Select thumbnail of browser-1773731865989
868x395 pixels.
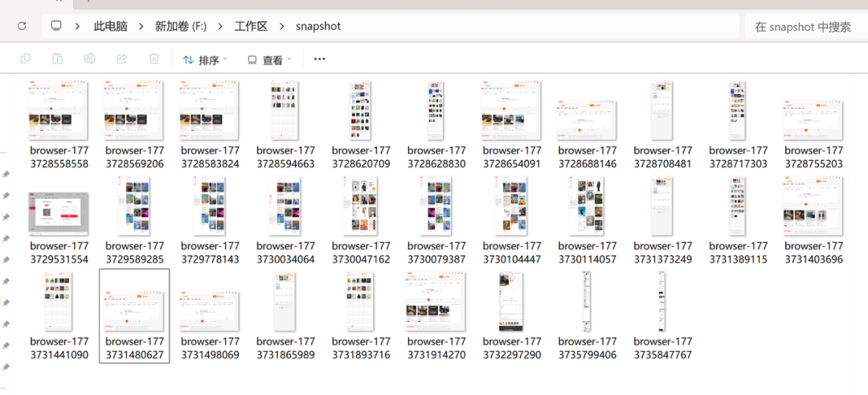point(285,302)
